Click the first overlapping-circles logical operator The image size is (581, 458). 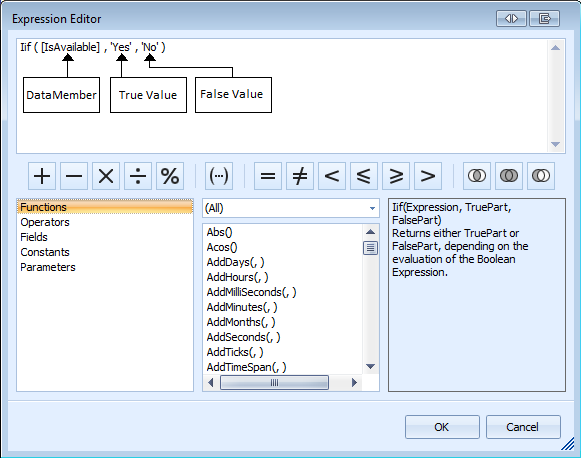(x=477, y=176)
